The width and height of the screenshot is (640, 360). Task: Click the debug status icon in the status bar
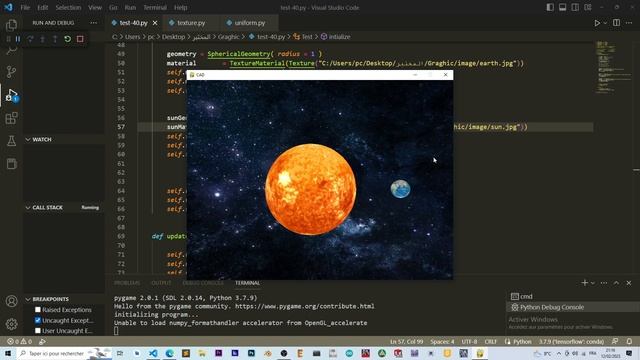42,341
